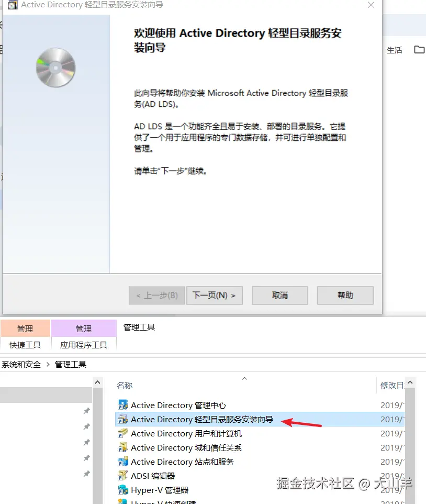Open the 快捷工具 ribbon tab
This screenshot has width=426, height=504.
(x=25, y=345)
